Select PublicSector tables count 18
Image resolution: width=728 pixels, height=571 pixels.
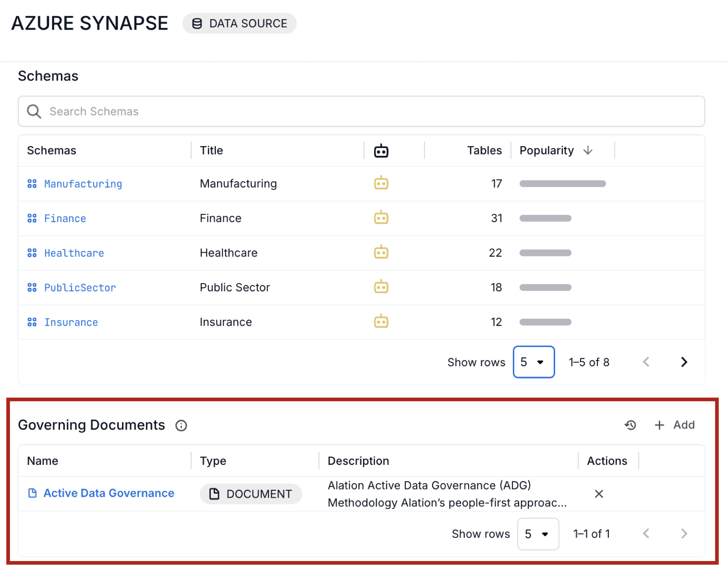496,287
